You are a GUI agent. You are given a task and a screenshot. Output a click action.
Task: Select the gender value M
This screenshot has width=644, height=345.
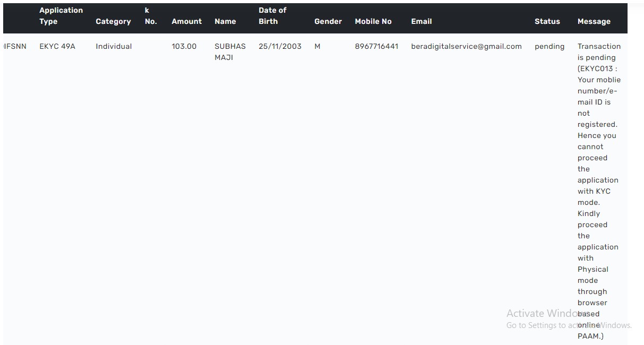tap(317, 46)
